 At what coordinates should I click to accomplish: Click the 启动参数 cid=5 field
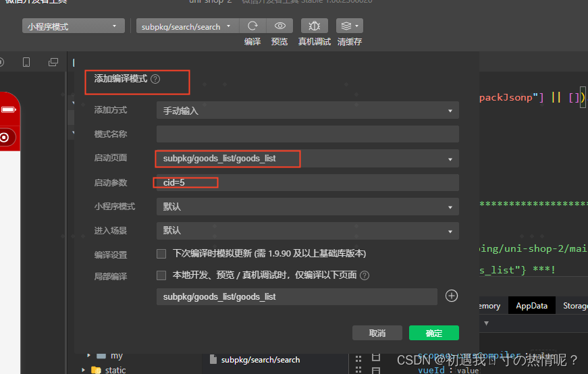[x=307, y=183]
